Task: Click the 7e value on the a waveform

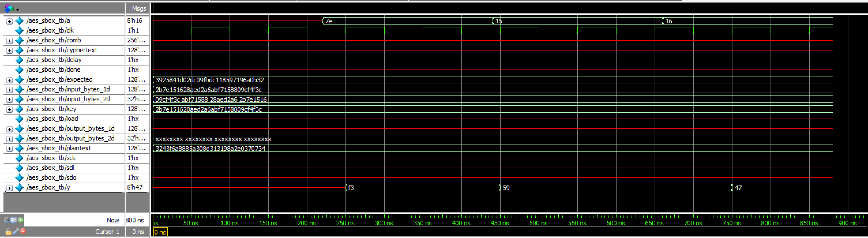Action: 328,21
